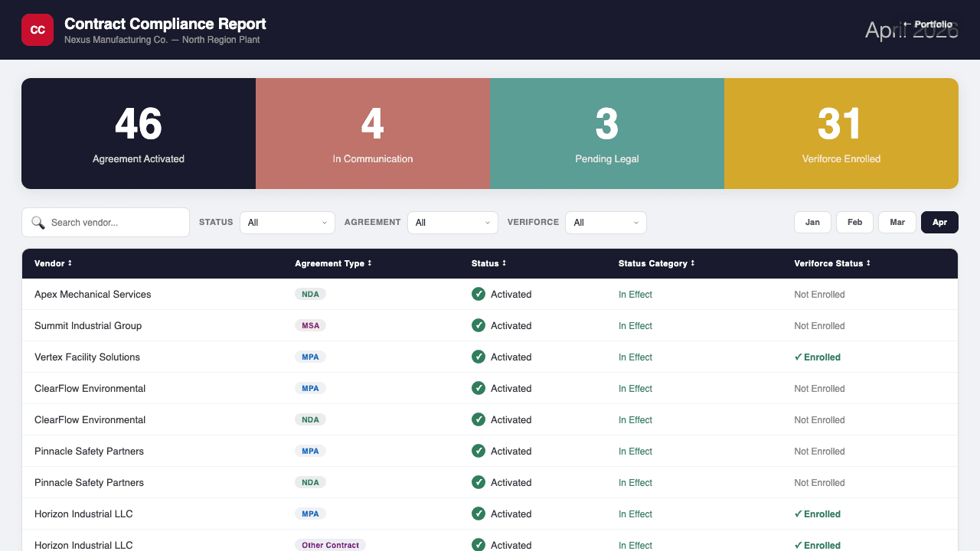
Task: Open the Veriforce filter dropdown
Action: pos(606,222)
